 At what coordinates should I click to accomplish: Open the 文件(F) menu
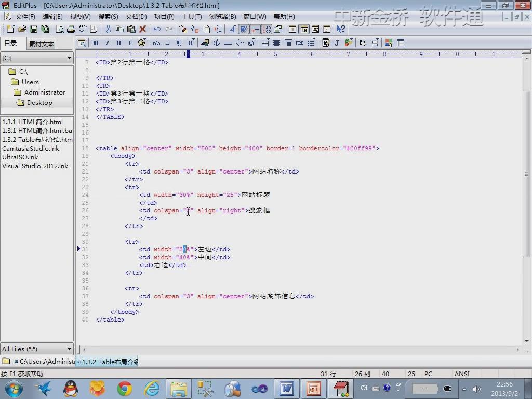pyautogui.click(x=25, y=16)
